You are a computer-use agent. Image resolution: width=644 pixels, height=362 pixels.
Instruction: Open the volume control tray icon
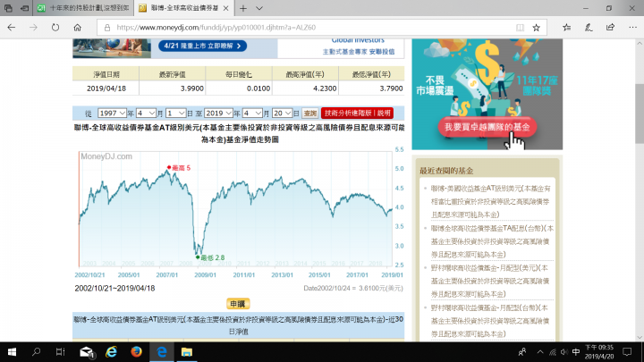(x=563, y=352)
